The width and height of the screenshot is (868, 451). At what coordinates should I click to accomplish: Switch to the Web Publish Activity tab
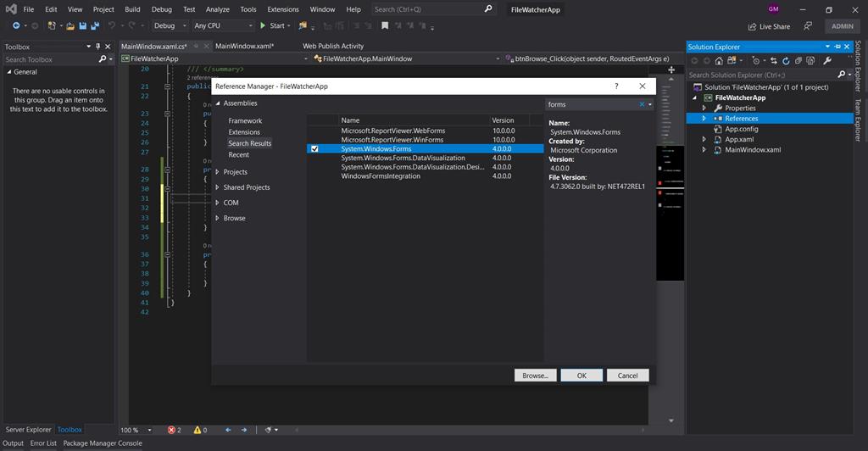click(333, 46)
